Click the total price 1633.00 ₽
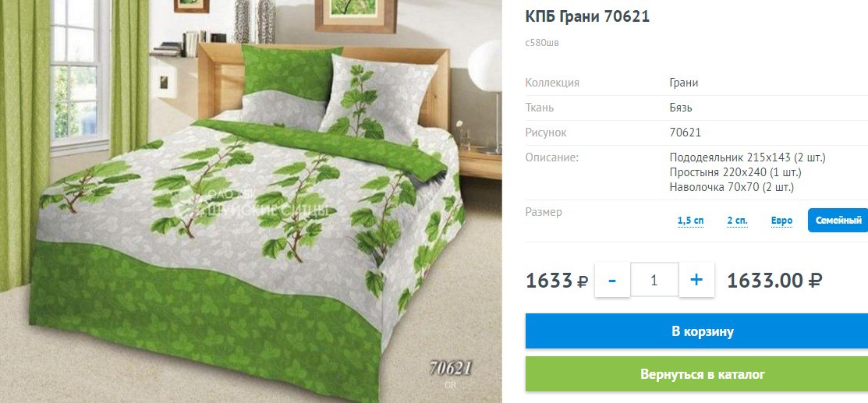This screenshot has height=403, width=868. [774, 280]
